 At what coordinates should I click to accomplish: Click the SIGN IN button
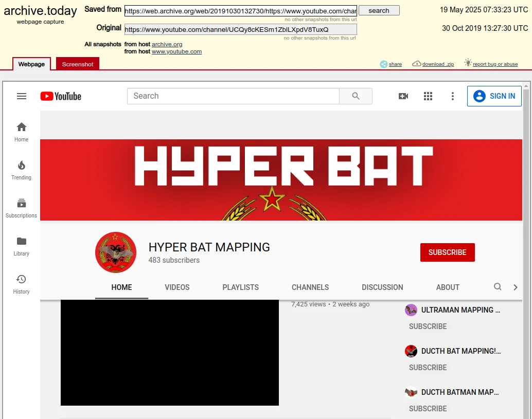494,96
